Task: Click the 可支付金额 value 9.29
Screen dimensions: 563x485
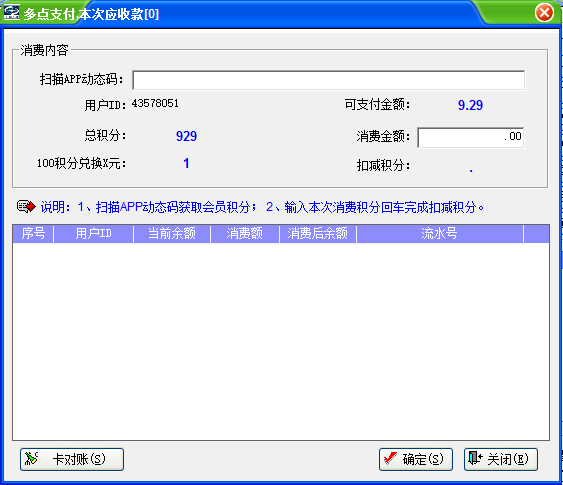Action: tap(470, 105)
